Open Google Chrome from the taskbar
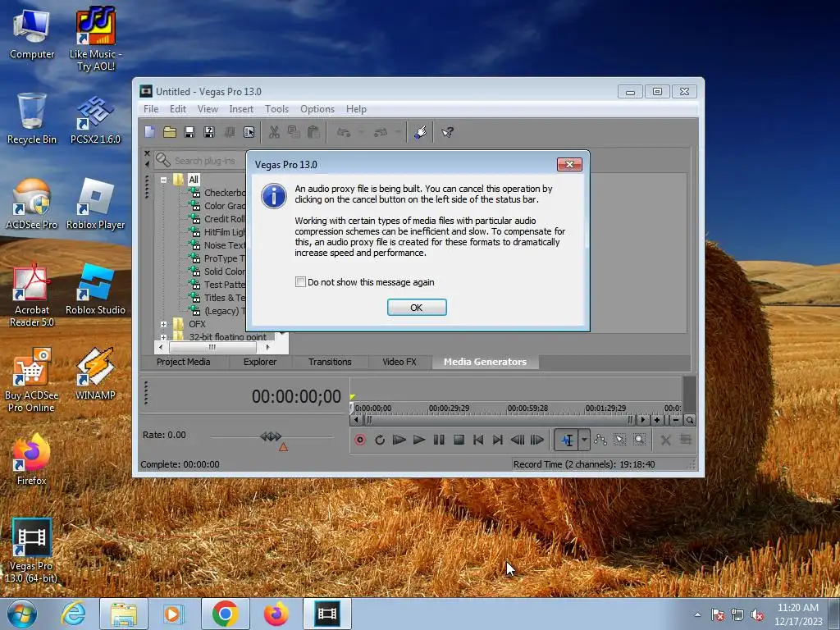Image resolution: width=840 pixels, height=630 pixels. pos(225,614)
